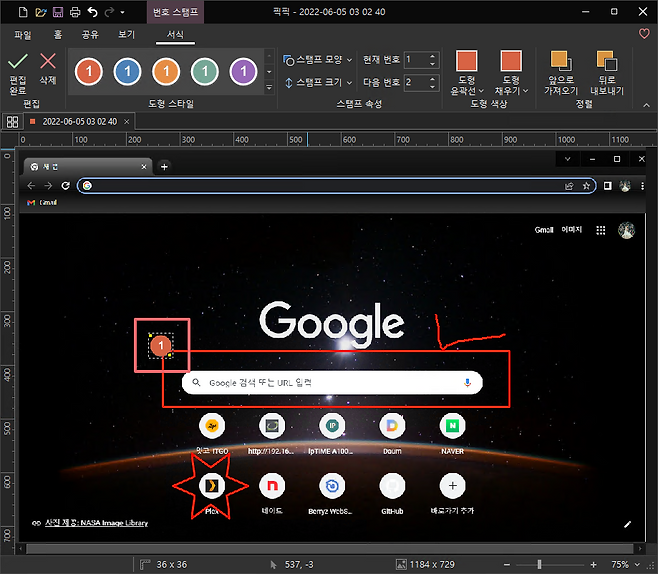Choose the green number stamp style
Viewport: 658px width, 574px height.
click(x=204, y=71)
